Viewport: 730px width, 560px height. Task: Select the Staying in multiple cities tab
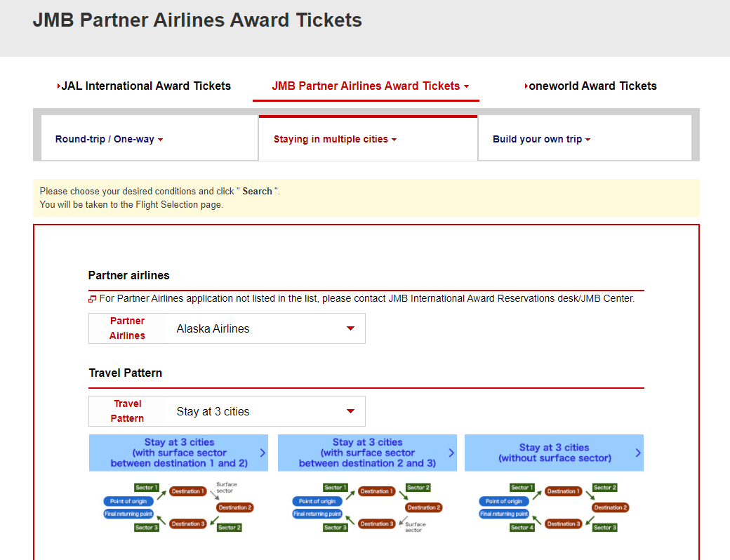pos(335,139)
